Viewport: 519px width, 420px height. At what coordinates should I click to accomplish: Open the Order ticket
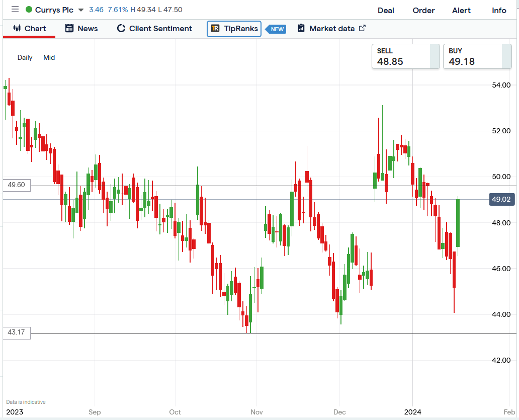[x=423, y=10]
